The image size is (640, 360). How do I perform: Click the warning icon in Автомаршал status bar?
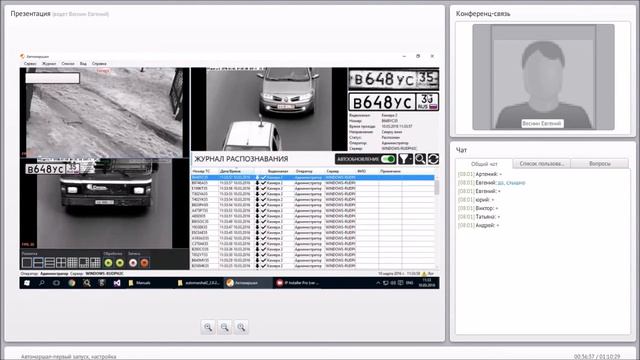pos(424,273)
